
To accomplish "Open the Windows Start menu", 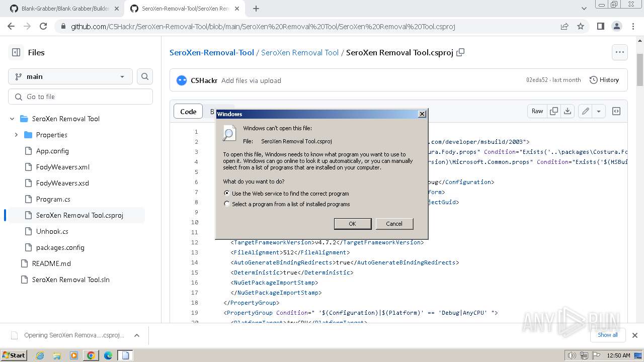I will pyautogui.click(x=14, y=355).
